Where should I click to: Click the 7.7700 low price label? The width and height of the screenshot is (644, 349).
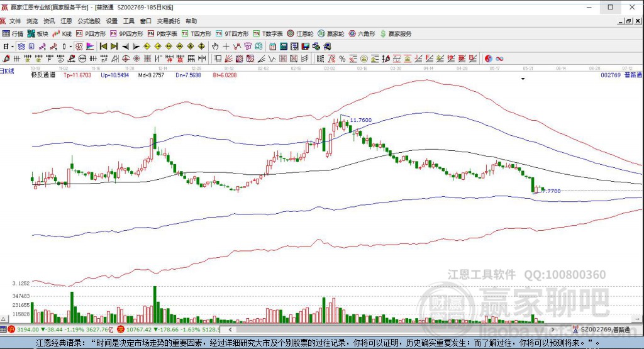552,191
